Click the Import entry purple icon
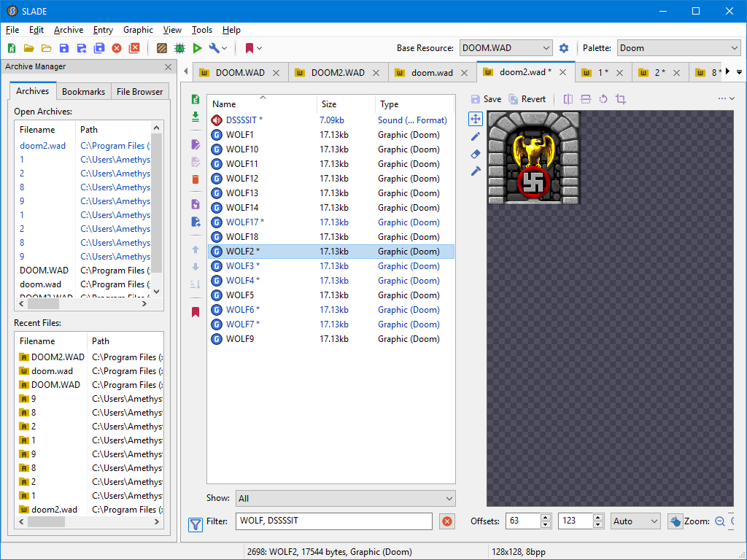747x560 pixels. (196, 204)
